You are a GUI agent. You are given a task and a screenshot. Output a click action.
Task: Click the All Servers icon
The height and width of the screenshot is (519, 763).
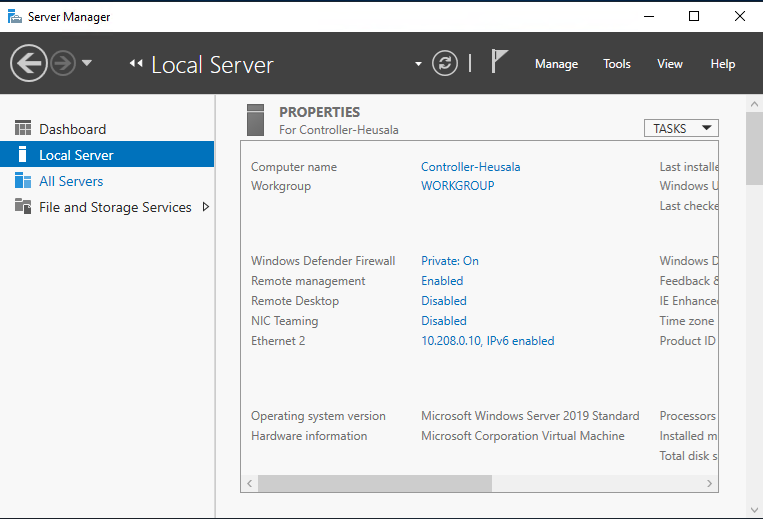tap(23, 180)
